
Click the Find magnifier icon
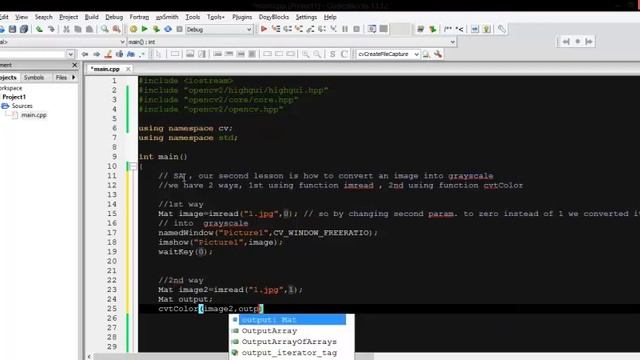click(105, 29)
